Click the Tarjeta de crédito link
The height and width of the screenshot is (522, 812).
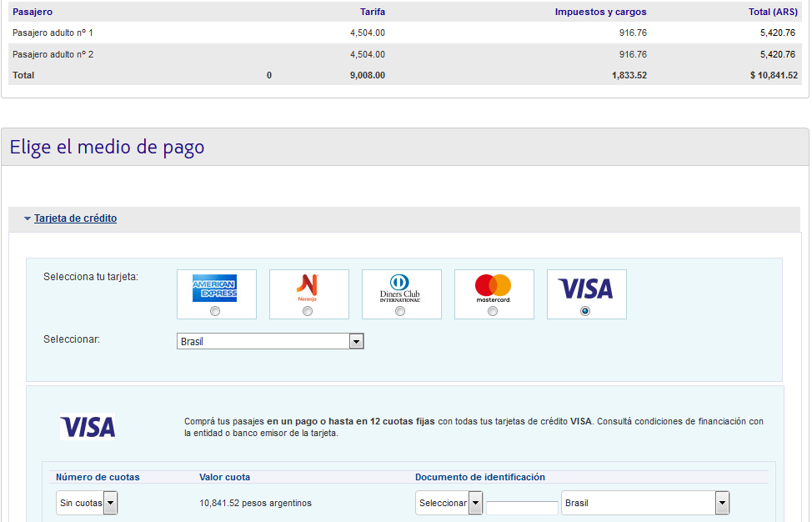75,218
